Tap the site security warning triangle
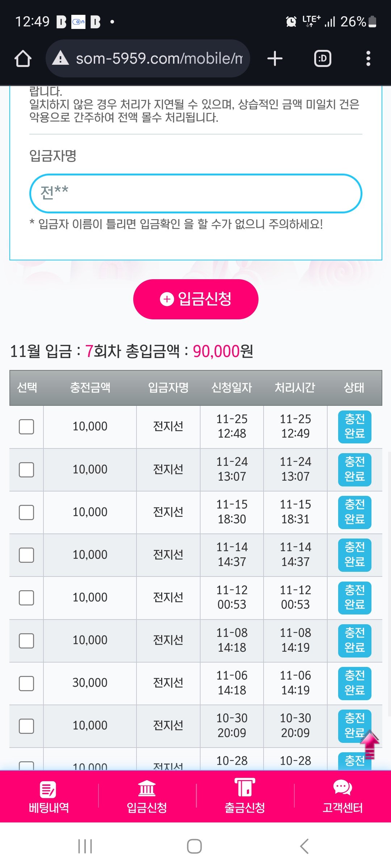This screenshot has height=868, width=391. 60,58
